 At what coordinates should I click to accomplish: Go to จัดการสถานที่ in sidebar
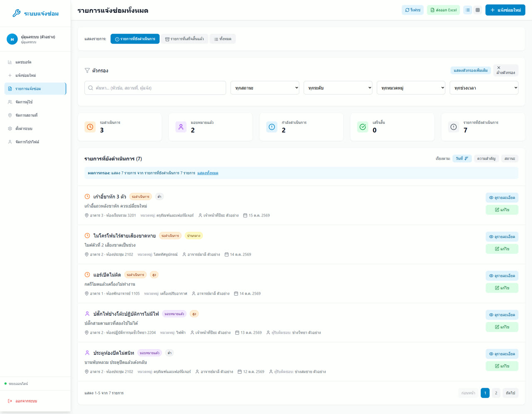pos(35,115)
